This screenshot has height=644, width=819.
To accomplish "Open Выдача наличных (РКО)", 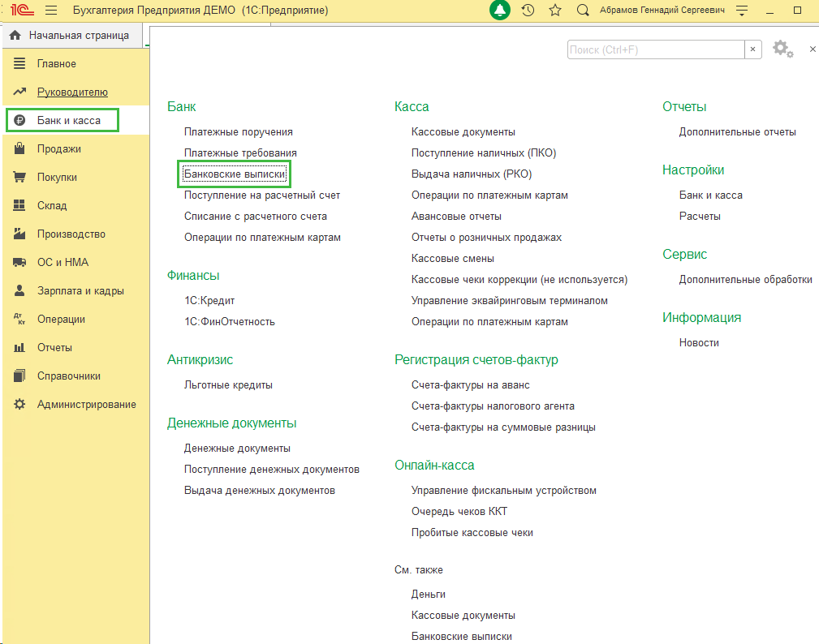I will (472, 174).
